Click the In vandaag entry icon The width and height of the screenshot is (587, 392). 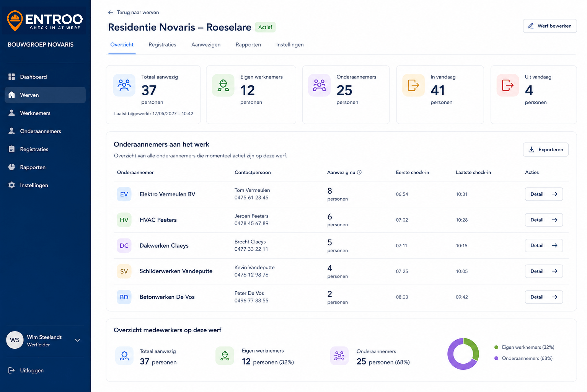pos(414,85)
